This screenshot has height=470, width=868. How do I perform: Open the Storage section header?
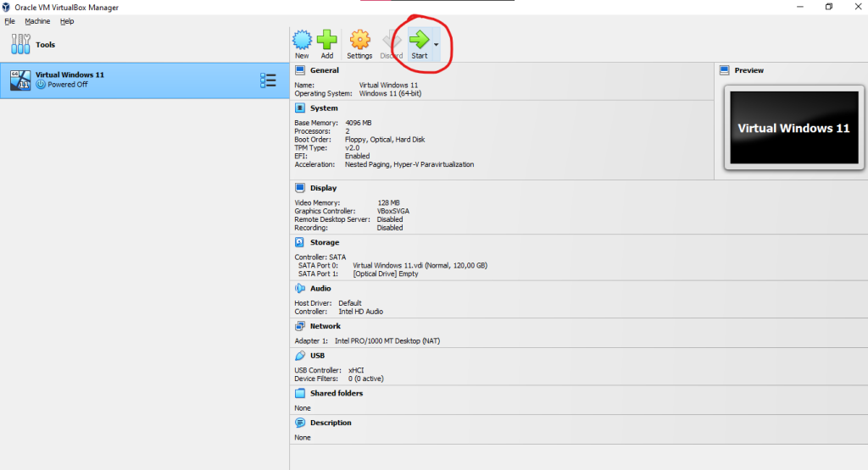[325, 242]
